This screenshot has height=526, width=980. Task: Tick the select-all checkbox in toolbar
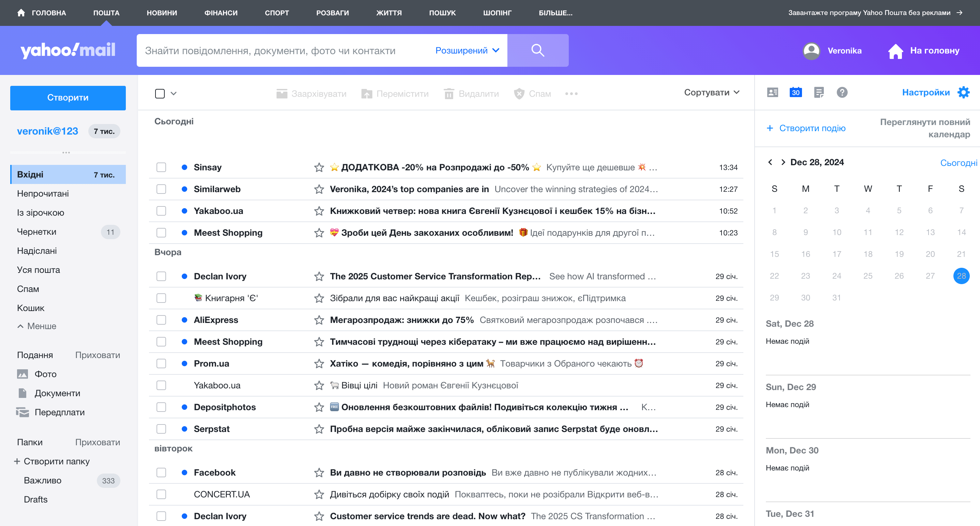coord(160,93)
